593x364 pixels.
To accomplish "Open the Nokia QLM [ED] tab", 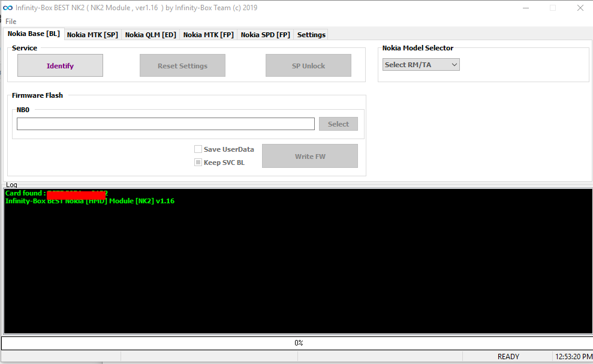I will point(150,35).
